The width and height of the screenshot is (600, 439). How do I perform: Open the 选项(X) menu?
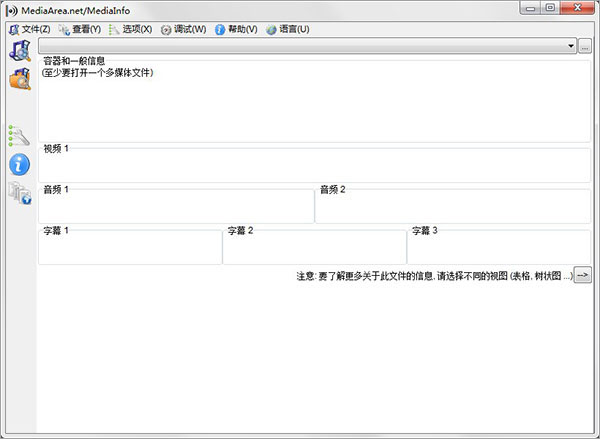tap(130, 29)
